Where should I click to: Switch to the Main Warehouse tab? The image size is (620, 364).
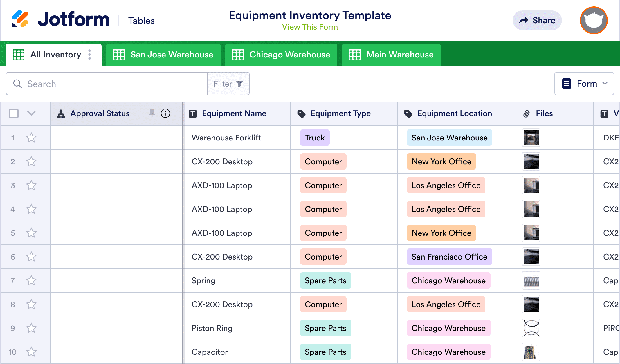[391, 54]
